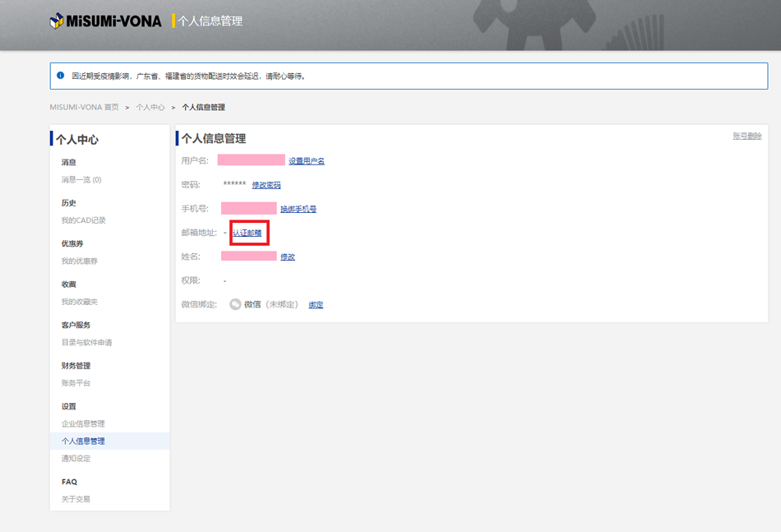Open 我的收藏夹 in sidebar
Screen dimensions: 781x532
click(80, 302)
